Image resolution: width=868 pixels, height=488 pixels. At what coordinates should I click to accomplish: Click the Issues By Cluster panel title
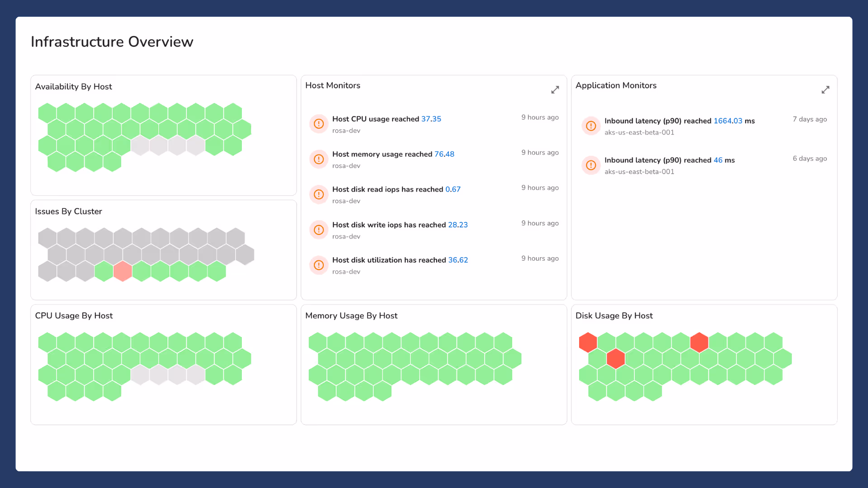[x=69, y=211]
